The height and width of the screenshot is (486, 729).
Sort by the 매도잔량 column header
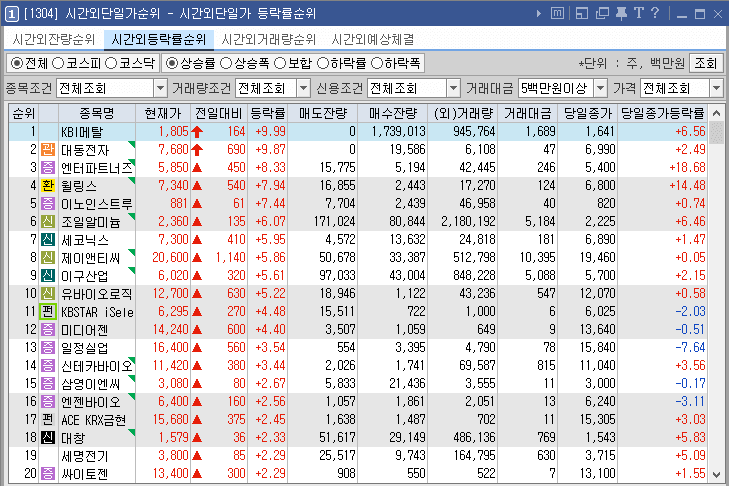(323, 113)
